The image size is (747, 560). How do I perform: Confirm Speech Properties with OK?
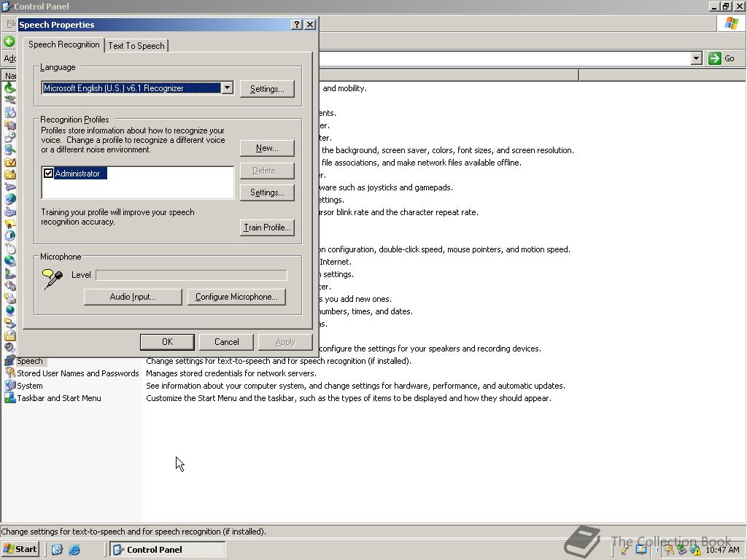[x=167, y=342]
